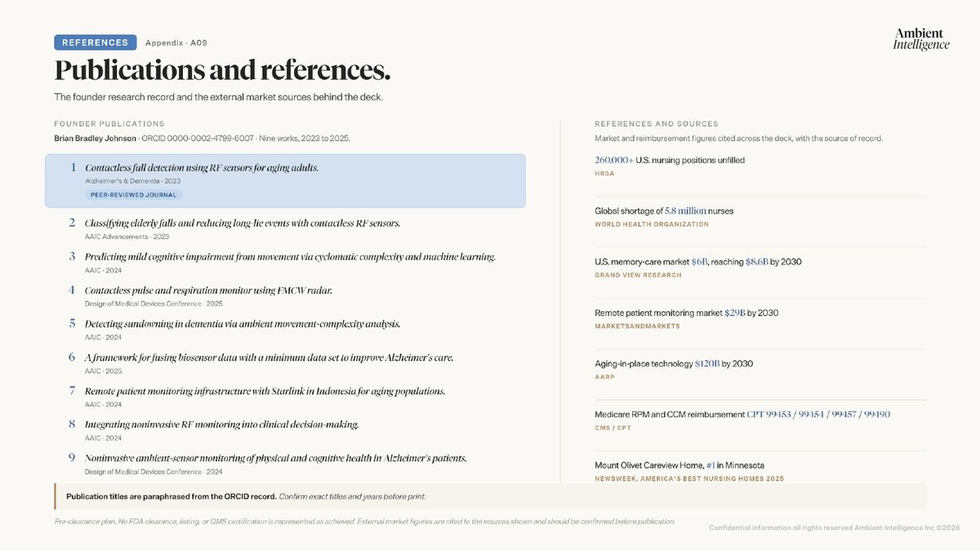Click the Ambient Intelligence logo
The width and height of the screenshot is (980, 551).
tap(921, 38)
